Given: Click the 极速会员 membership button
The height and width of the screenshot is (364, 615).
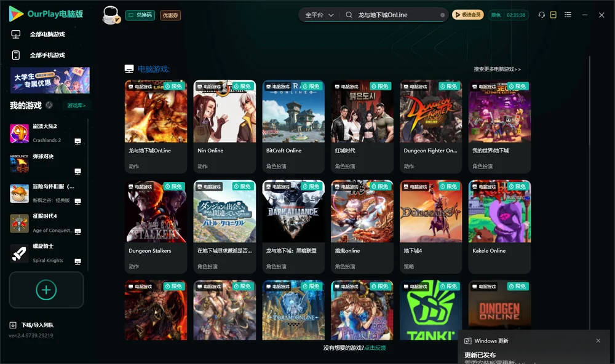Looking at the screenshot, I should click(468, 15).
